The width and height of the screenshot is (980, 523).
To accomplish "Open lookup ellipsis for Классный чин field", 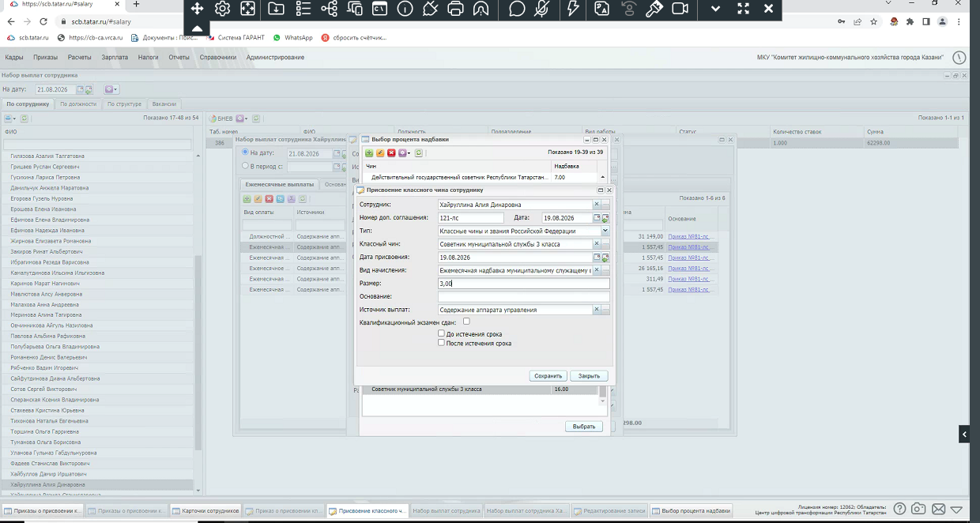I will tap(606, 244).
